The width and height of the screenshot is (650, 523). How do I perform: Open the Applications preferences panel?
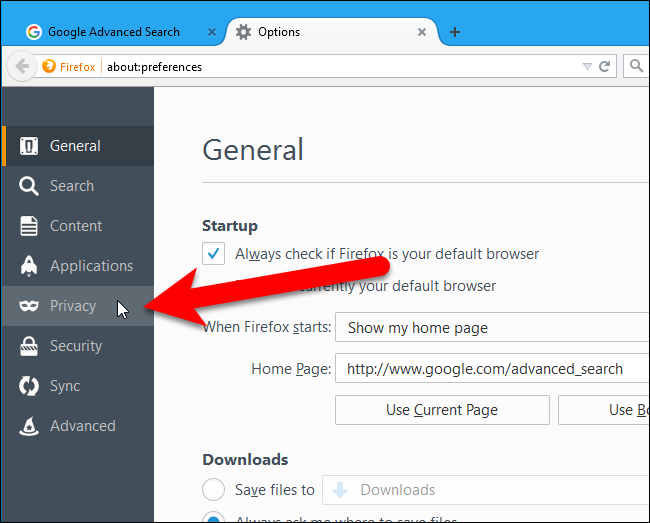(78, 266)
